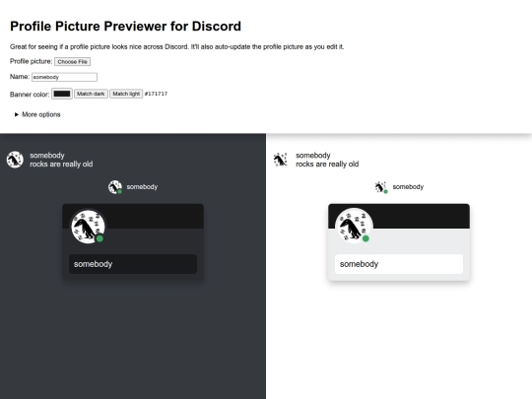The image size is (532, 399).
Task: Click the member-list somebody name in dark panel
Action: (x=142, y=187)
